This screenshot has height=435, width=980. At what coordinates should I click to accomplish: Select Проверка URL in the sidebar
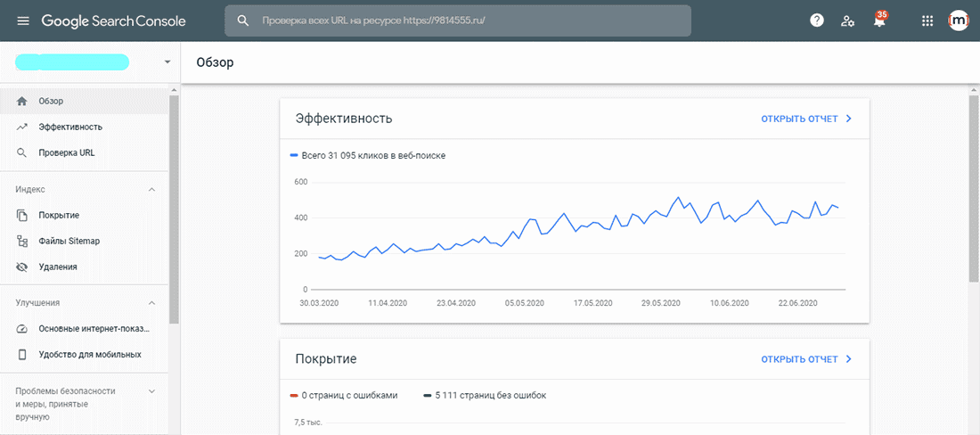coord(85,152)
